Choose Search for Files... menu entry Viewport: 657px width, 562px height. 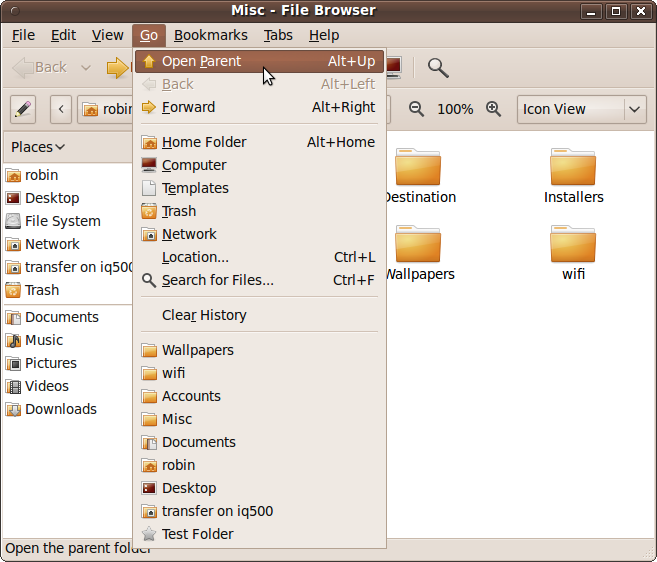259,280
